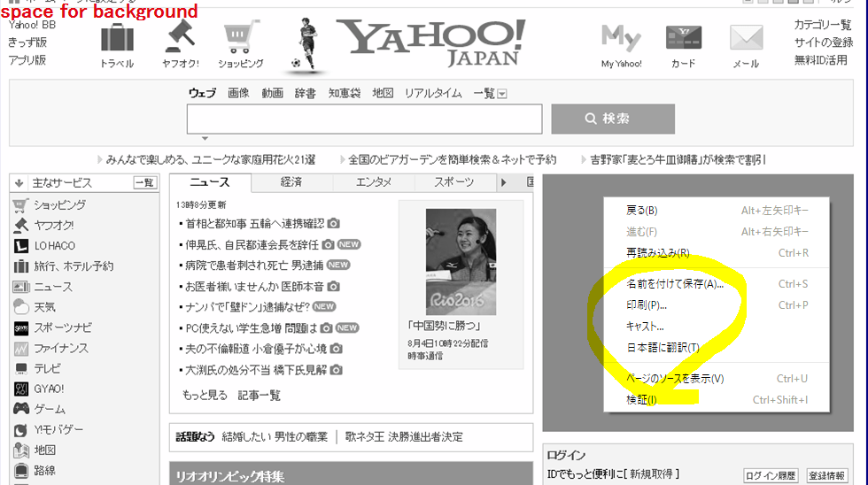
Task: Open the 新規取得 ID link
Action: click(654, 474)
